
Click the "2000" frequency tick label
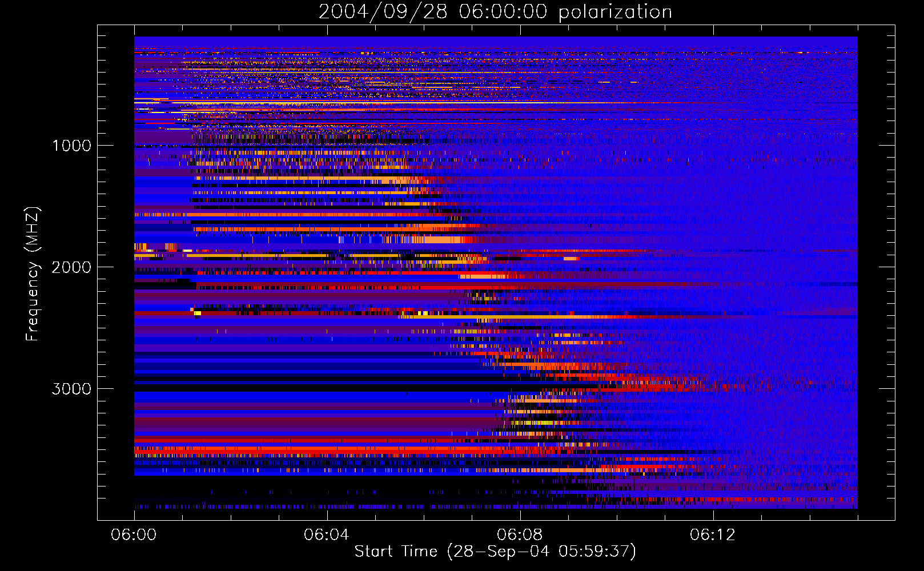coord(71,267)
